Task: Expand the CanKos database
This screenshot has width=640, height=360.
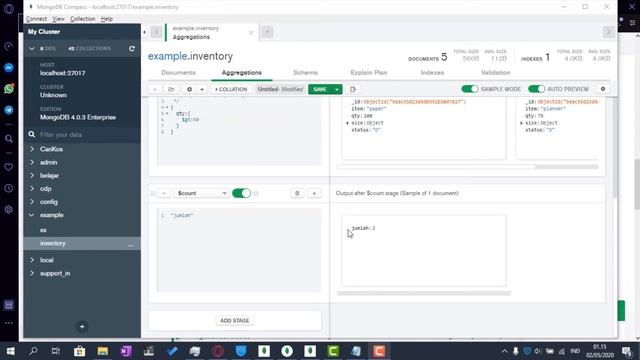Action: point(32,149)
